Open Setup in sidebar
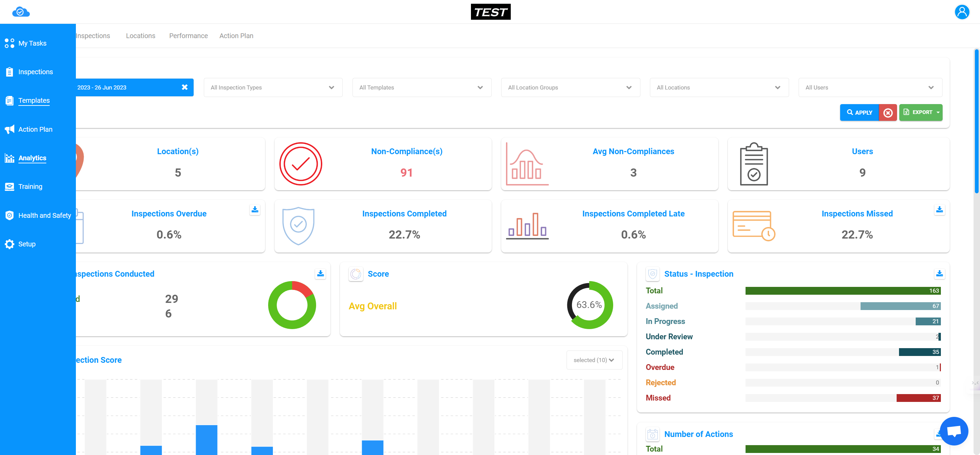 (27, 244)
